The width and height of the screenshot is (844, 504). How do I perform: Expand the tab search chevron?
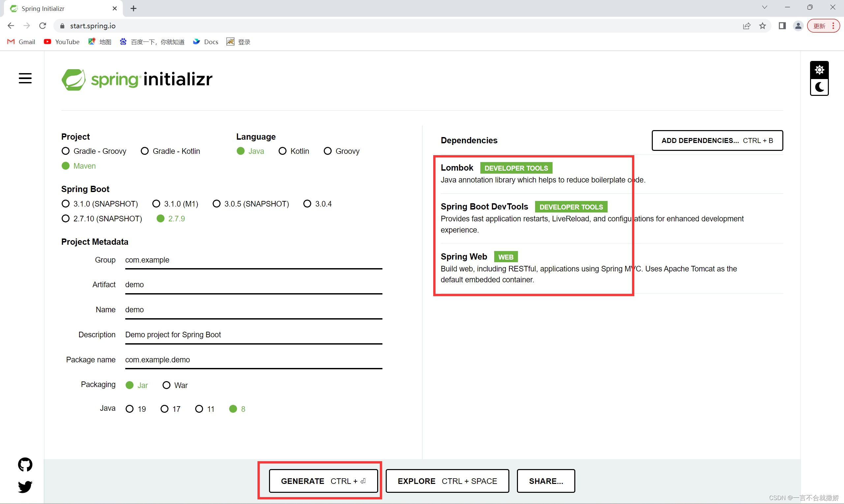coord(764,8)
